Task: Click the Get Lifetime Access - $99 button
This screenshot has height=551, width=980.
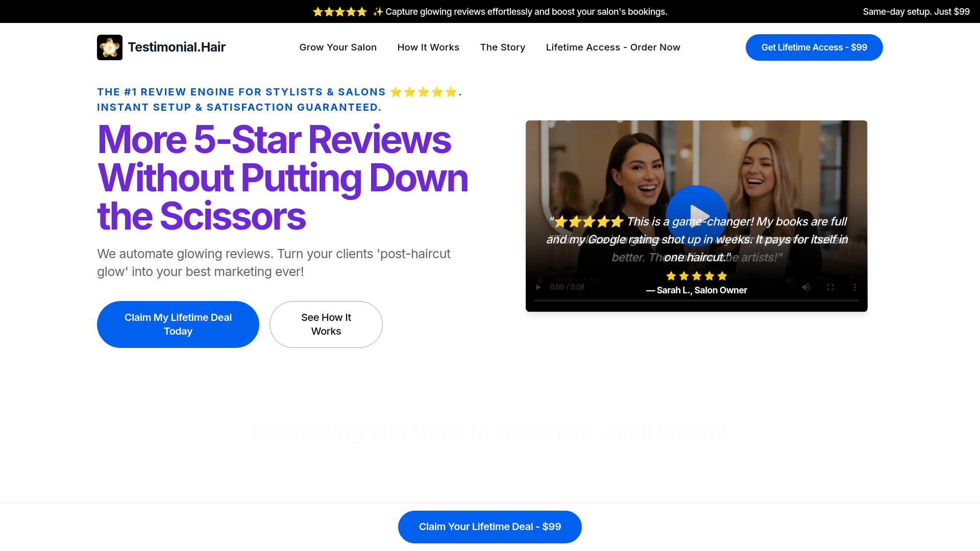Action: coord(814,47)
